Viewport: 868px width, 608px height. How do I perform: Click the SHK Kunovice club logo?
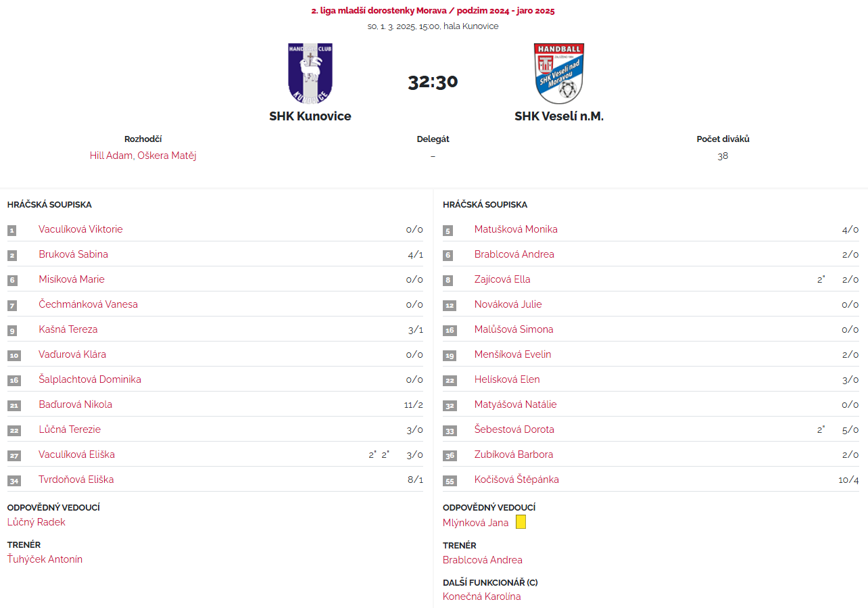click(x=310, y=73)
